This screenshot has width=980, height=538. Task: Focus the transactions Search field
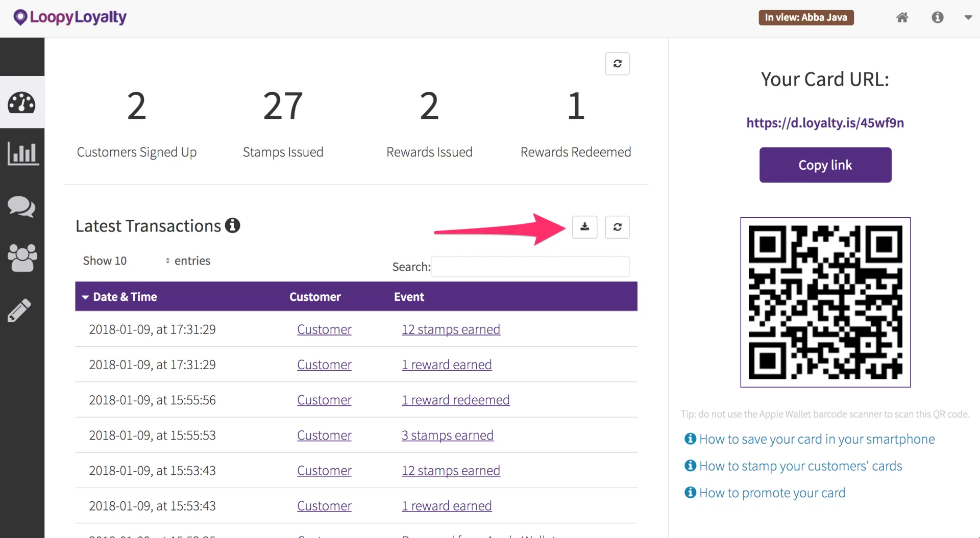tap(530, 267)
